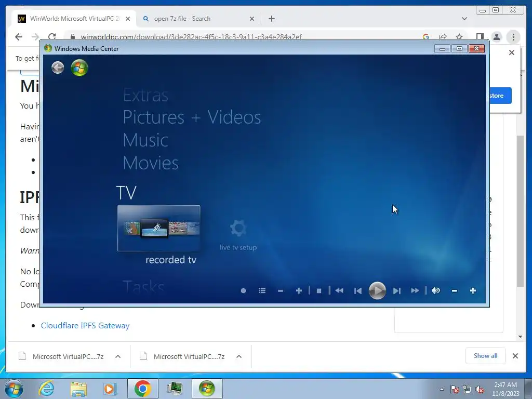Skip back to previous track

(357, 291)
